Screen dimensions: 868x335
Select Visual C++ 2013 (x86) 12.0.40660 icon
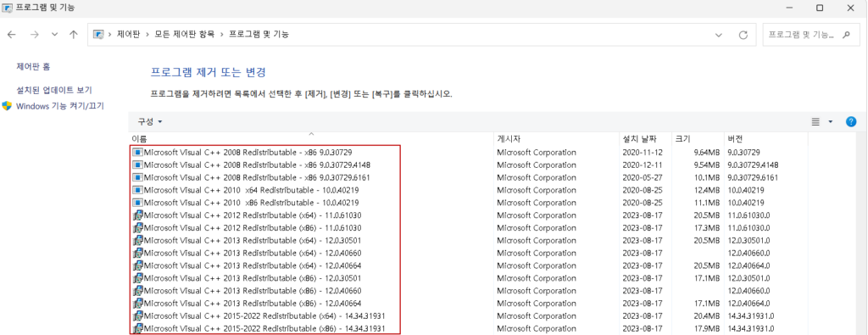(138, 291)
